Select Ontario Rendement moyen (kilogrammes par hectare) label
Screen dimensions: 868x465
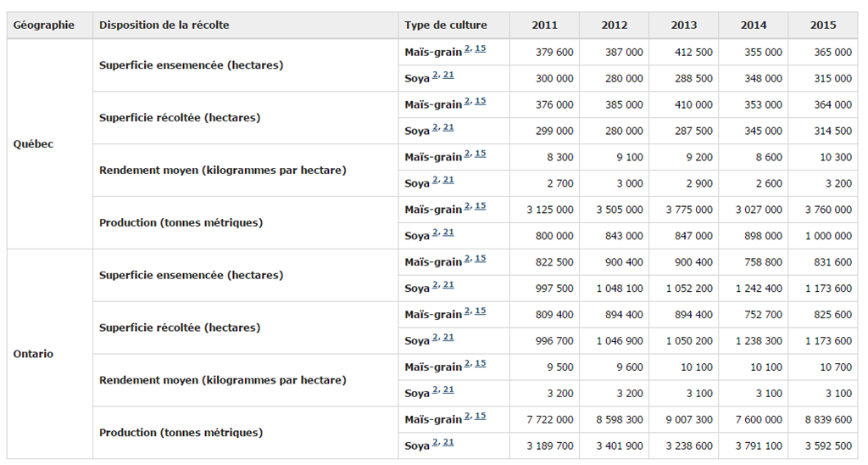point(222,380)
